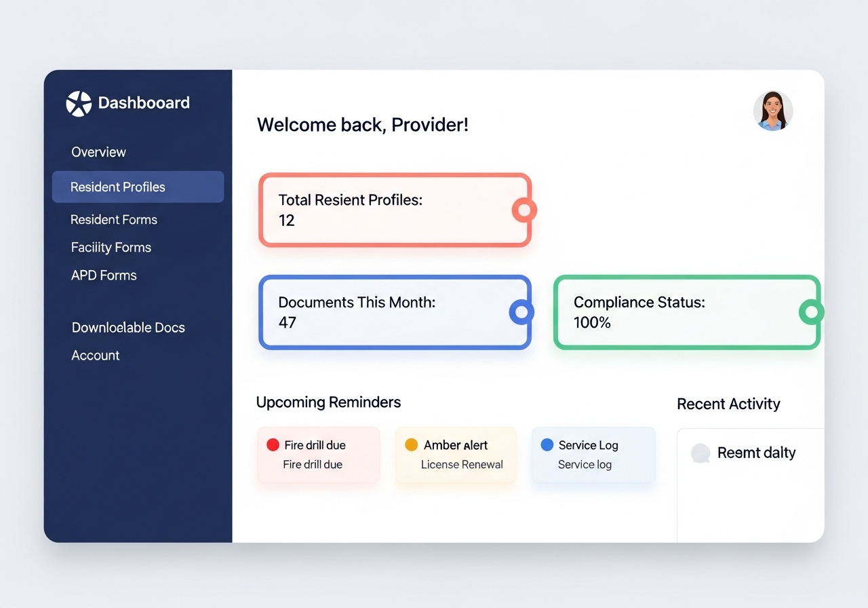Click the Dashboard logo icon
868x608 pixels.
point(79,104)
